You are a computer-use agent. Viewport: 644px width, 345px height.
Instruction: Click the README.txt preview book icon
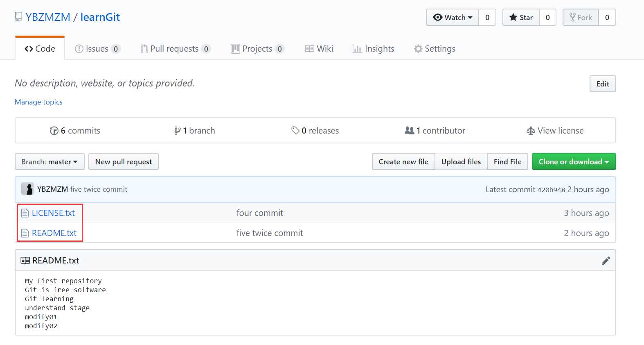[25, 261]
